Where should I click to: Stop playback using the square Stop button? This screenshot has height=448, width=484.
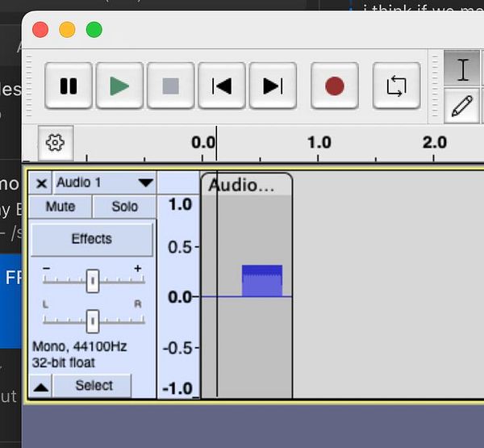171,86
